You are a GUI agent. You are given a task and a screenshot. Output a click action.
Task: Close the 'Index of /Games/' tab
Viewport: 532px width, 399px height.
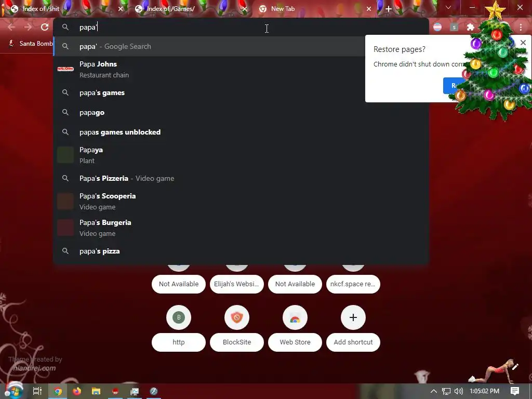(244, 9)
